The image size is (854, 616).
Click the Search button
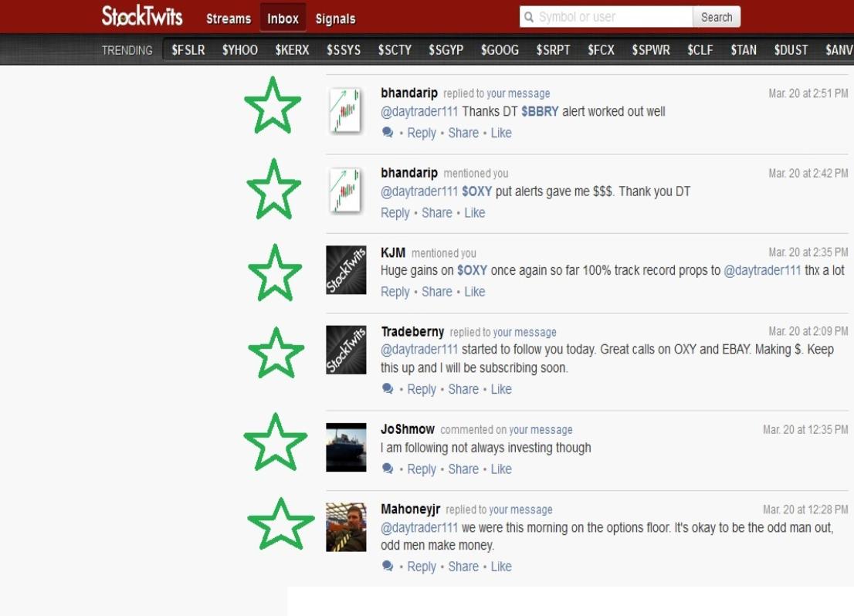[717, 18]
